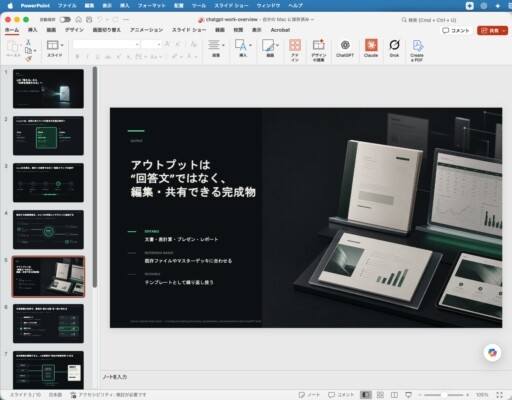Viewport: 512px width, 400px height.
Task: Toggle the Notes (ノート) pane in status bar
Action: tap(310, 395)
